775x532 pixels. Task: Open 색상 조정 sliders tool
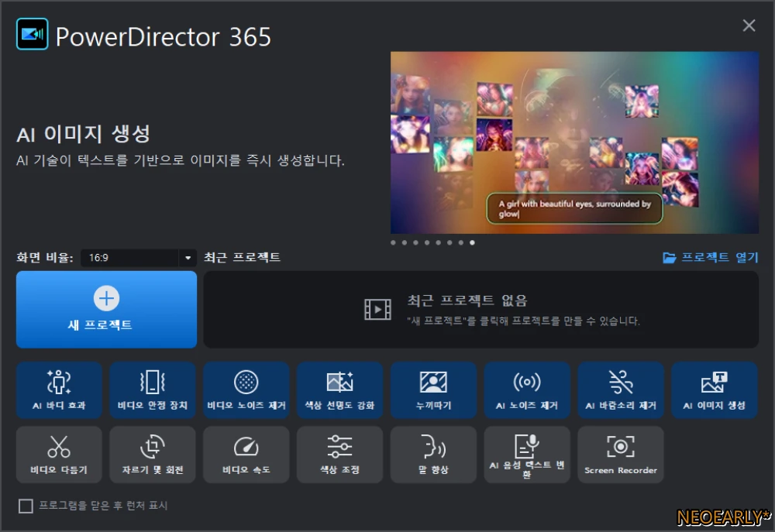tap(340, 455)
